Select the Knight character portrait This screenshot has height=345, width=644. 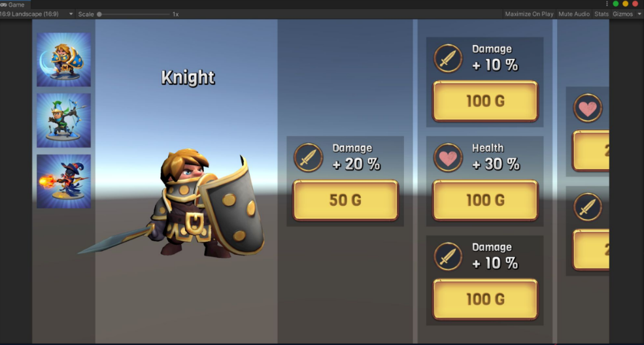(x=63, y=60)
